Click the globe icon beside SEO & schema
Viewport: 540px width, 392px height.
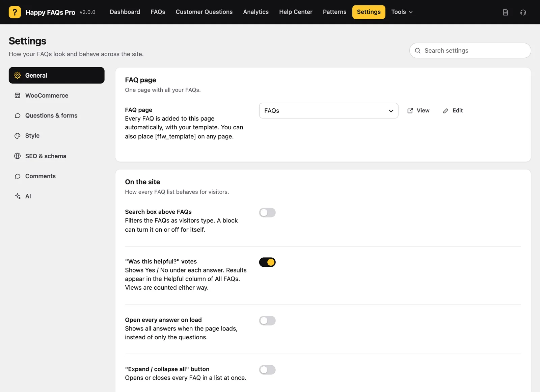pos(18,156)
